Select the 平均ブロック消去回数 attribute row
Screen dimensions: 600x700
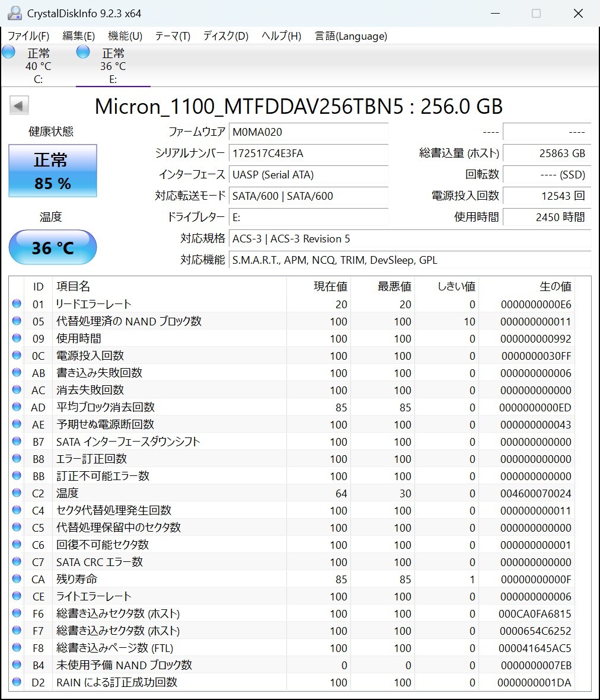(106, 407)
